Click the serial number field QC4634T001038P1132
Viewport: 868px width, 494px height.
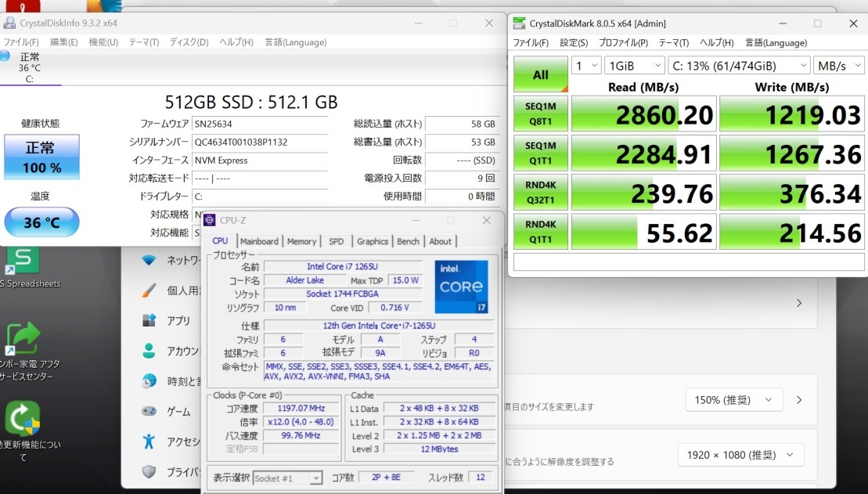(x=260, y=142)
